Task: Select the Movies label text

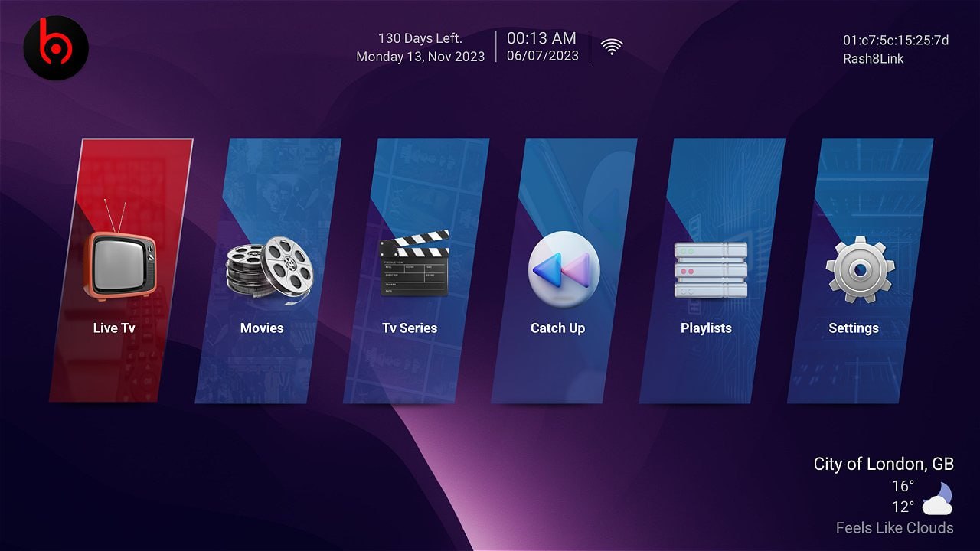Action: 262,328
